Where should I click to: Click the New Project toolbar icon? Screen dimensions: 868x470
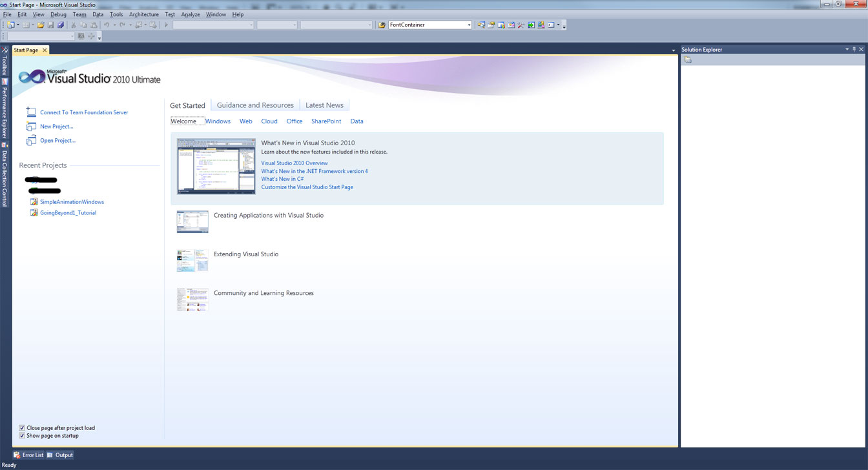(10, 25)
